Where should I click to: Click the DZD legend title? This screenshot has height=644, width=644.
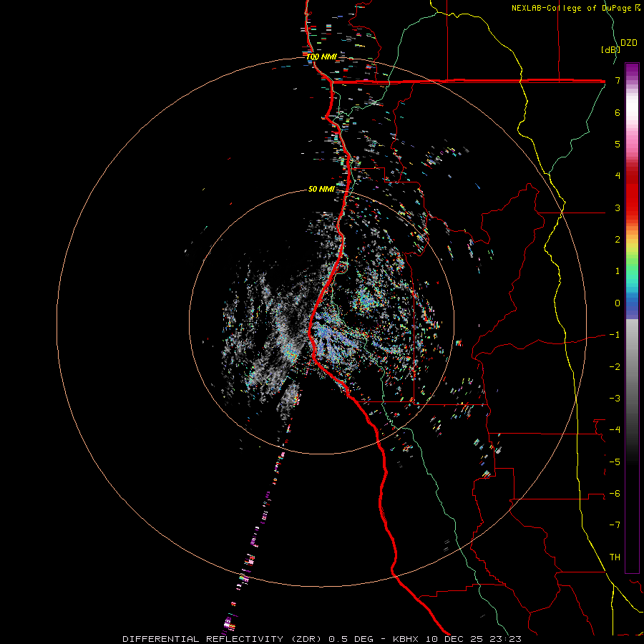[x=629, y=43]
